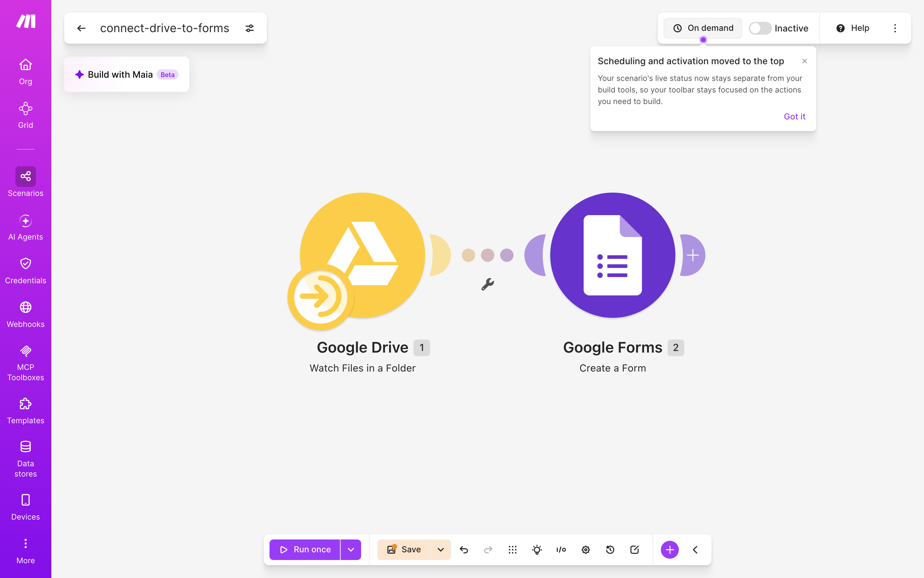The width and height of the screenshot is (924, 578).
Task: Open AI Agents section
Action: (26, 227)
